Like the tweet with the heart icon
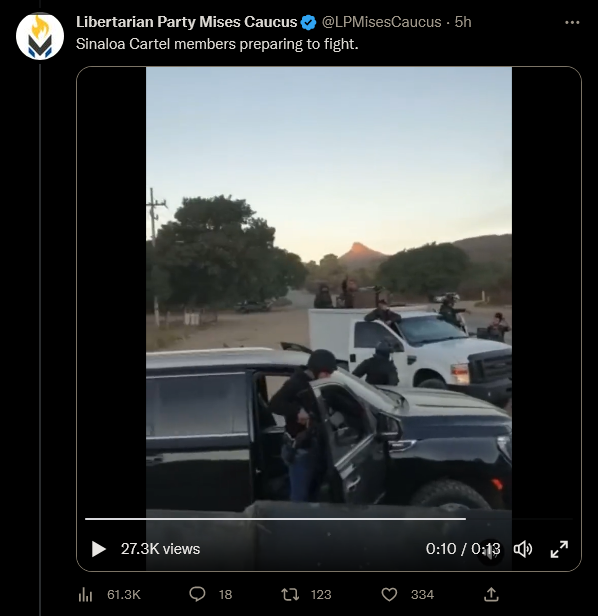This screenshot has width=598, height=616. tap(389, 595)
